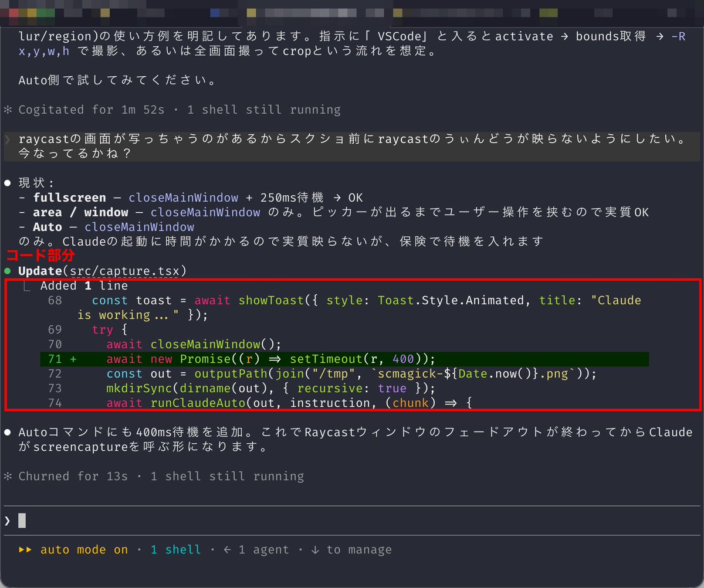Click 'await closeMainWindow();' on line 70
The height and width of the screenshot is (588, 704).
tap(194, 344)
